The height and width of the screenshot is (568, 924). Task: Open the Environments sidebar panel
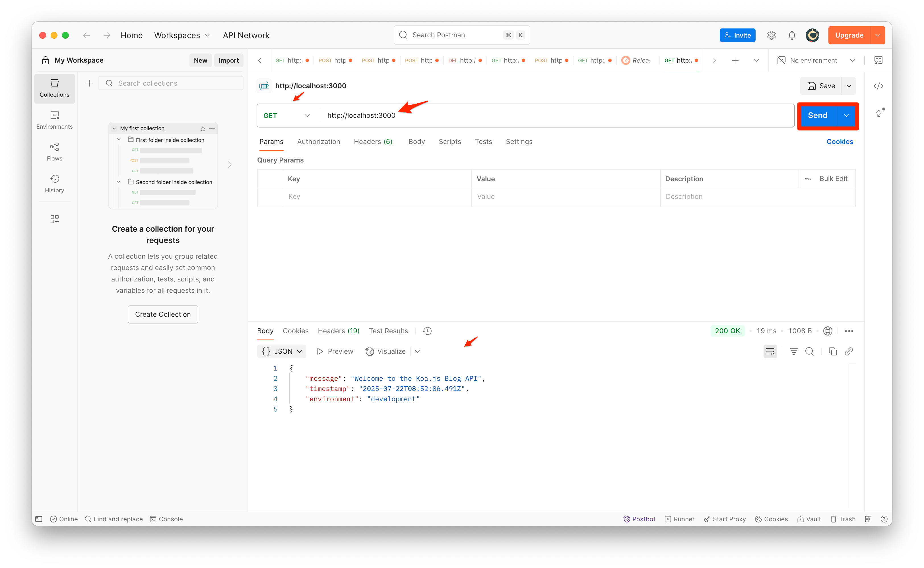tap(54, 120)
